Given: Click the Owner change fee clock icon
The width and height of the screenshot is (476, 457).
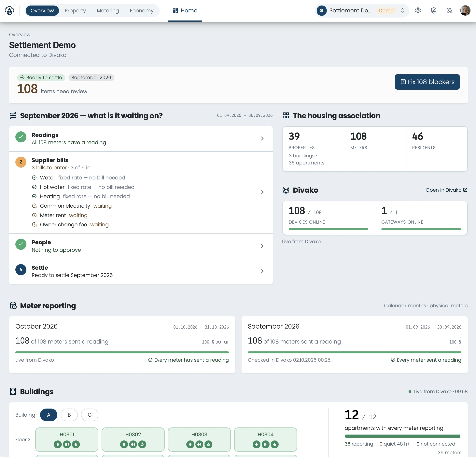Looking at the screenshot, I should [34, 225].
